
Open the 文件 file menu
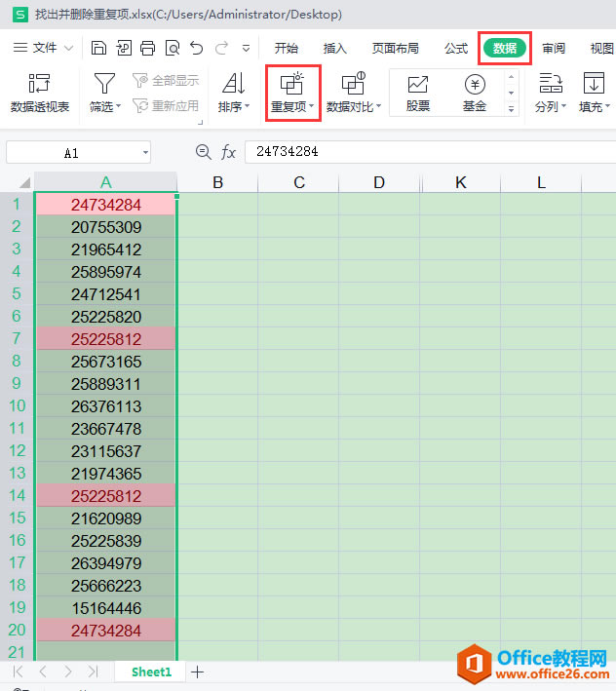(x=44, y=48)
